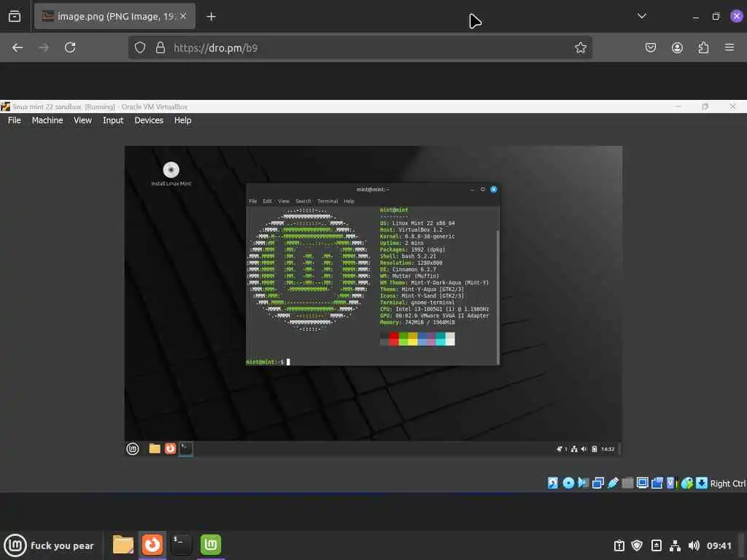This screenshot has width=747, height=560.
Task: Click VirtualBox mouse integration indicator
Action: (687, 483)
